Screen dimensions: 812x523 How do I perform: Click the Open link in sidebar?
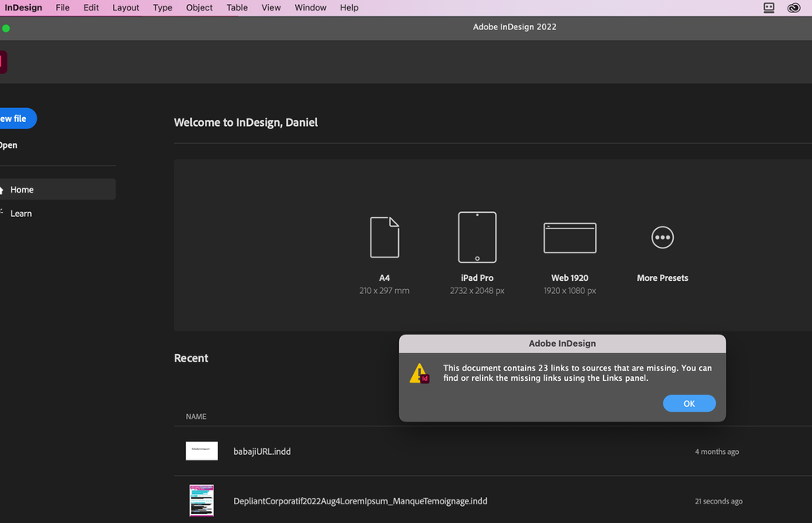tap(8, 144)
